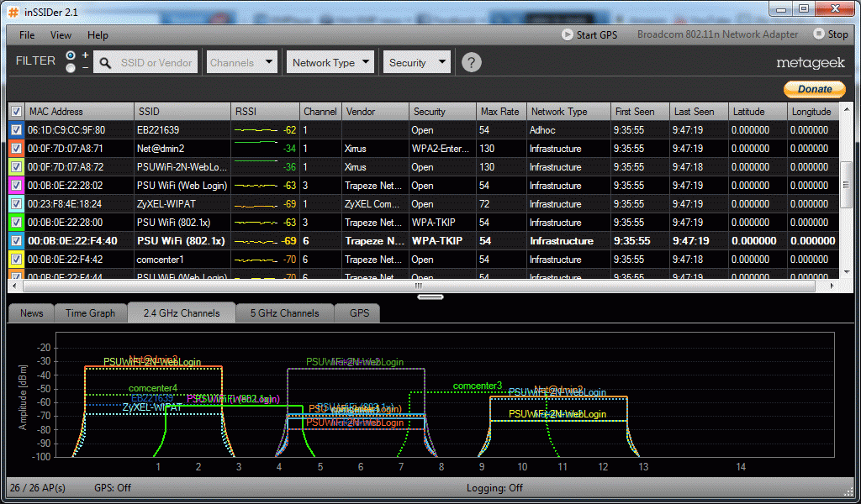Click the horizontal scrollbar of network table
The height and width of the screenshot is (504, 861).
pyautogui.click(x=419, y=285)
